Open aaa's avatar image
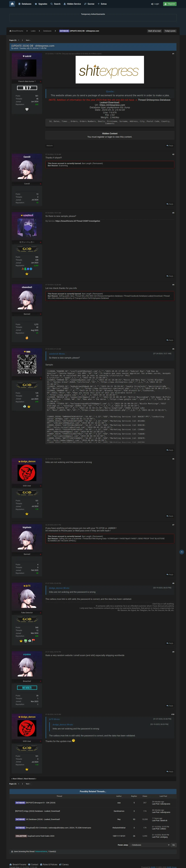This screenshot has height=868, width=186. [27, 365]
